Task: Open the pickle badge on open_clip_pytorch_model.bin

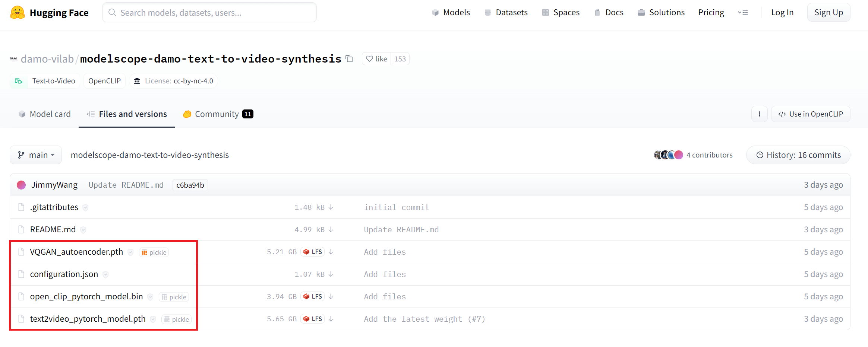Action: click(174, 297)
